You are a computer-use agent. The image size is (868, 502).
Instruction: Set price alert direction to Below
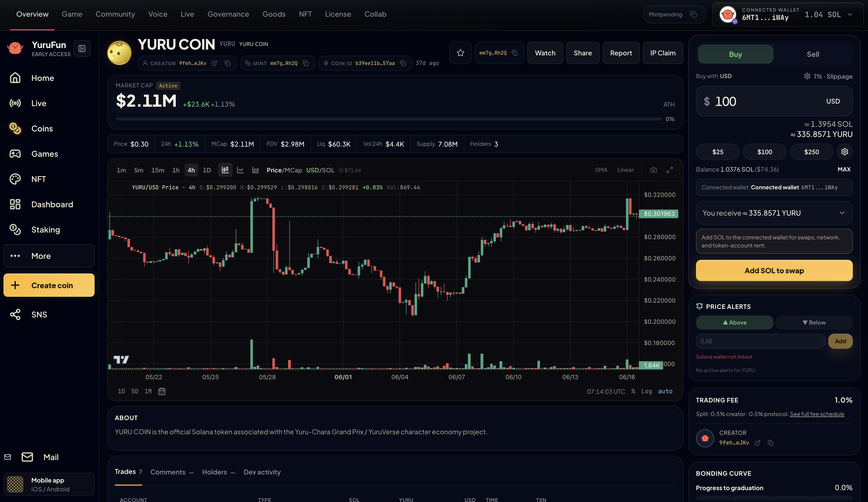[814, 323]
